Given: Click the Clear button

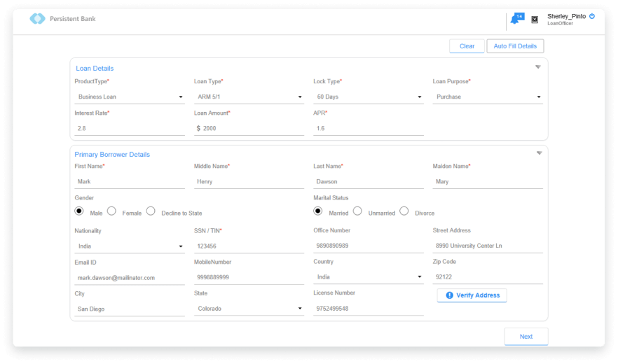Looking at the screenshot, I should click(x=467, y=46).
